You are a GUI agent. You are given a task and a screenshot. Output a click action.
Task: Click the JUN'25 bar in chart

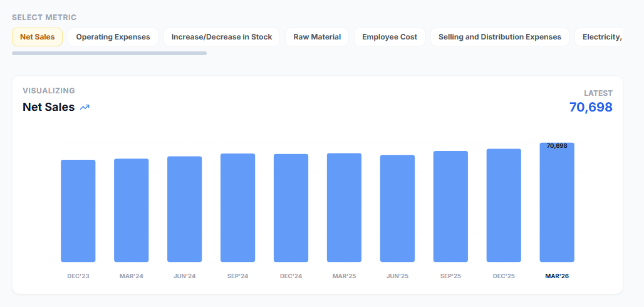(398, 209)
